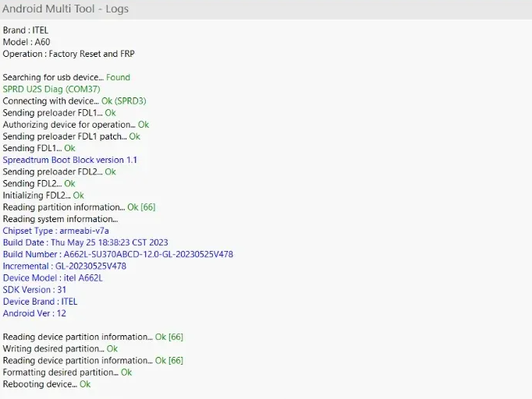Click 'Device Brand : ITEL' line
Viewport: 532px width, 399px height.
coord(40,302)
